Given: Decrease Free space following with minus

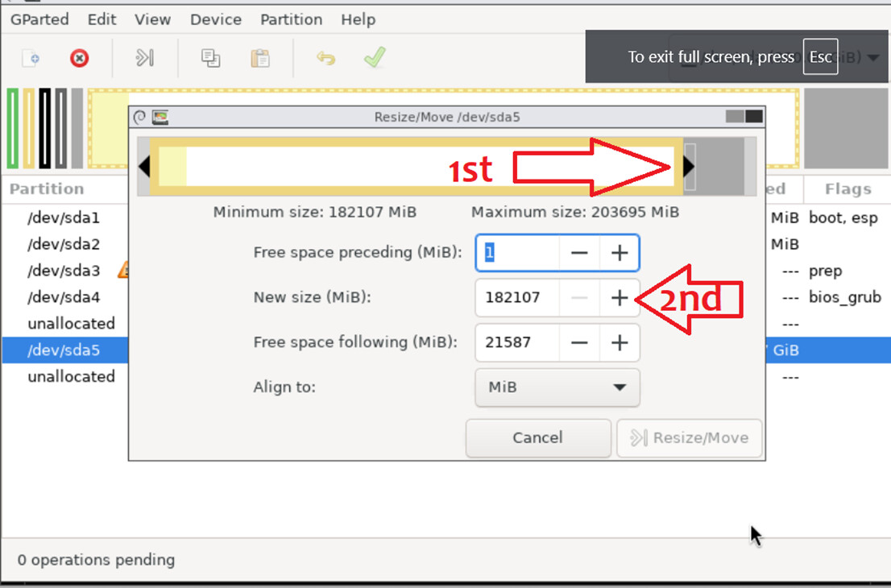Looking at the screenshot, I should click(x=579, y=342).
